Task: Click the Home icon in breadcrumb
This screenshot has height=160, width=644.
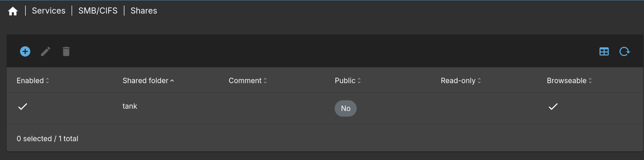Action: coord(13,11)
